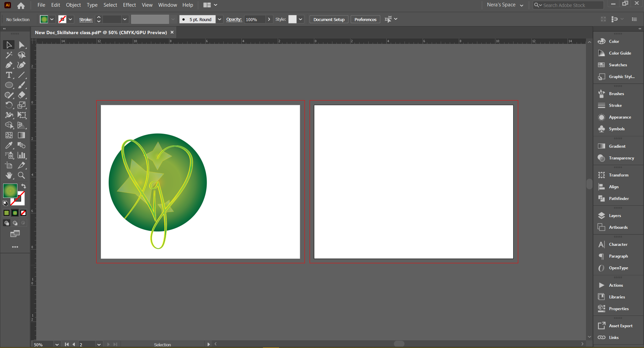Screen dimensions: 644x348
Task: Open artboard number dropdown
Action: [99, 345]
